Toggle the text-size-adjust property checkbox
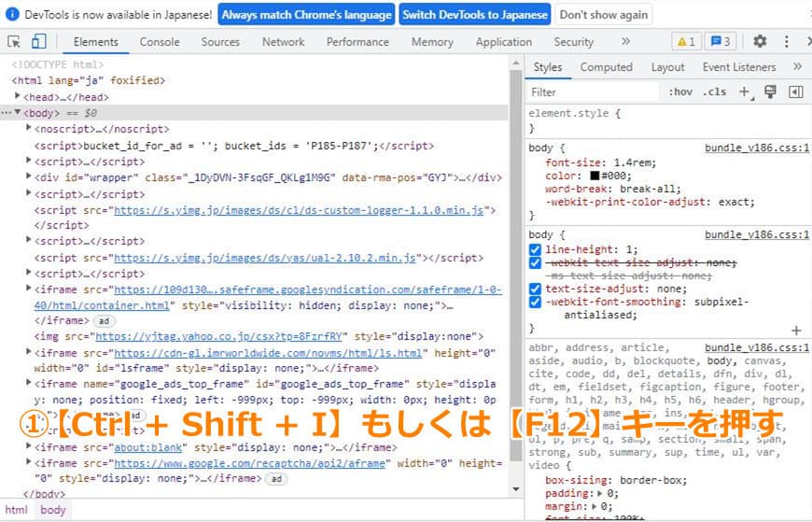 tap(535, 289)
